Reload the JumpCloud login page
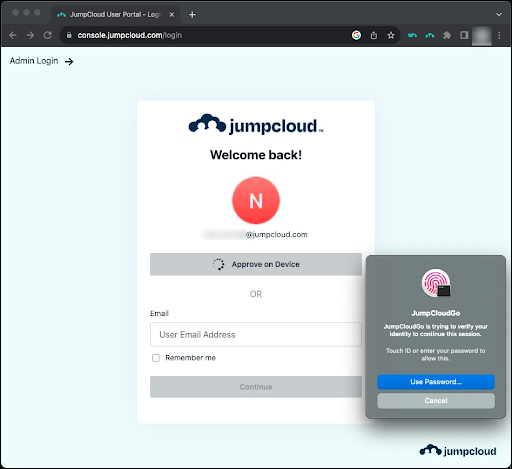512x469 pixels. tap(48, 35)
